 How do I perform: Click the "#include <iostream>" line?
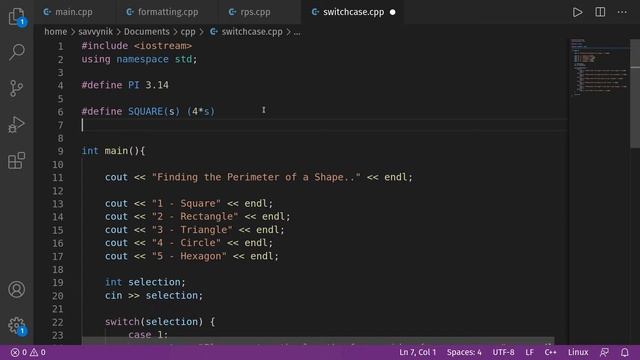pos(137,46)
